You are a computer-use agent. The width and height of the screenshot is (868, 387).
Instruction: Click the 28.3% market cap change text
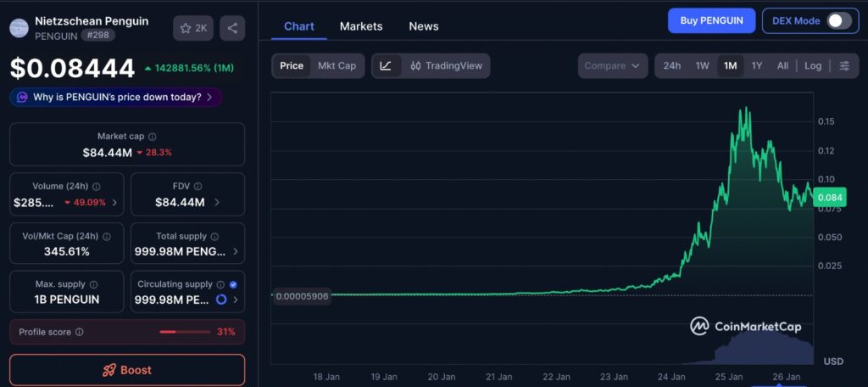tap(159, 153)
